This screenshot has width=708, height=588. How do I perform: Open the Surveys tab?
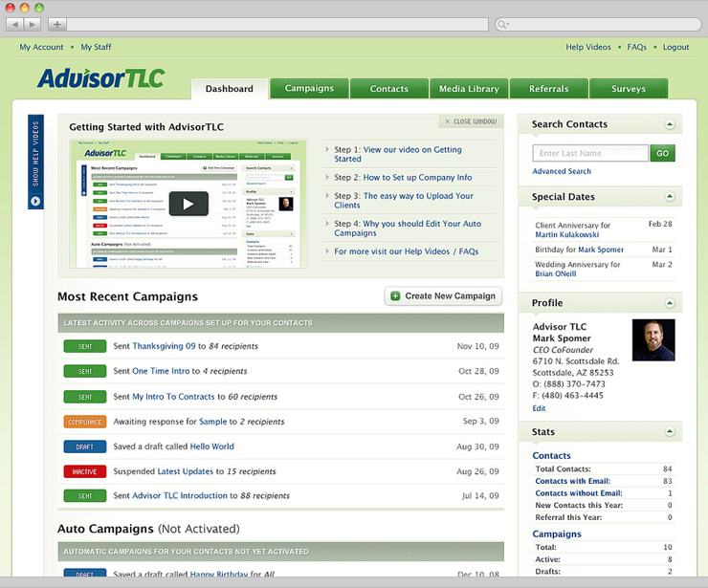point(629,89)
